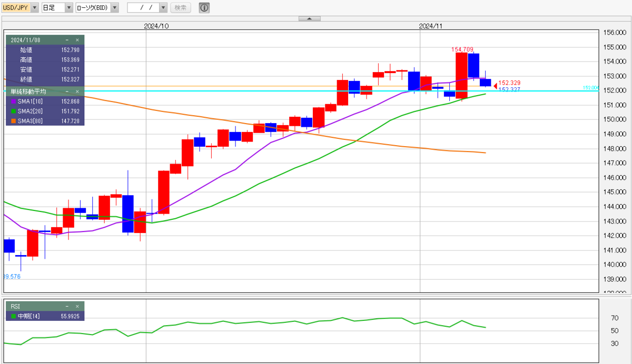The image size is (632, 364).
Task: Click the RSI value 55.9925
Action: pyautogui.click(x=70, y=316)
